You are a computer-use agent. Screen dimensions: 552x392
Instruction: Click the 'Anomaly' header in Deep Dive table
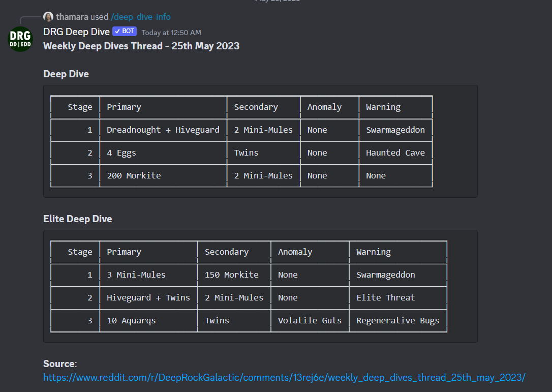325,107
